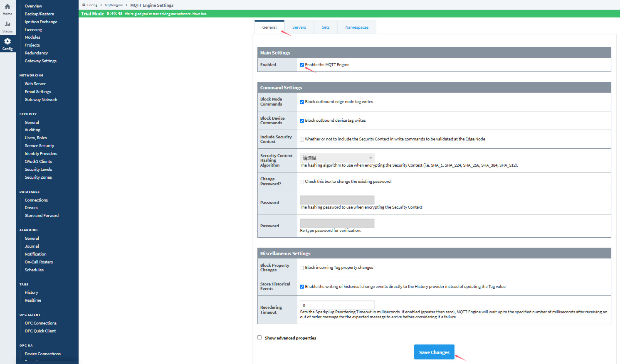Click the Config breadcrumb gear icon
This screenshot has height=364, width=620.
coord(84,5)
